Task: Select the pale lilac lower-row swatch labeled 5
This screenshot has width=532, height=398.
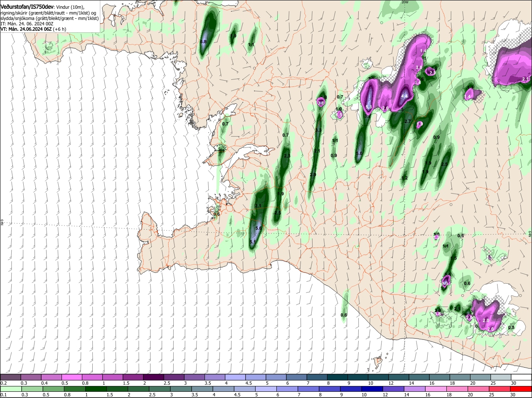Action: pos(266,389)
